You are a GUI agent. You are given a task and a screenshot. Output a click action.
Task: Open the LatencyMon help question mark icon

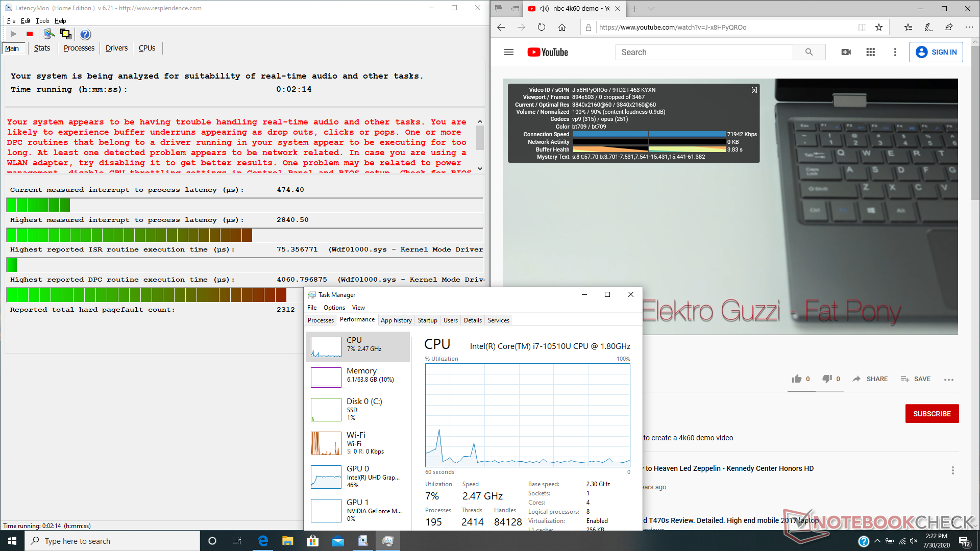(x=85, y=34)
